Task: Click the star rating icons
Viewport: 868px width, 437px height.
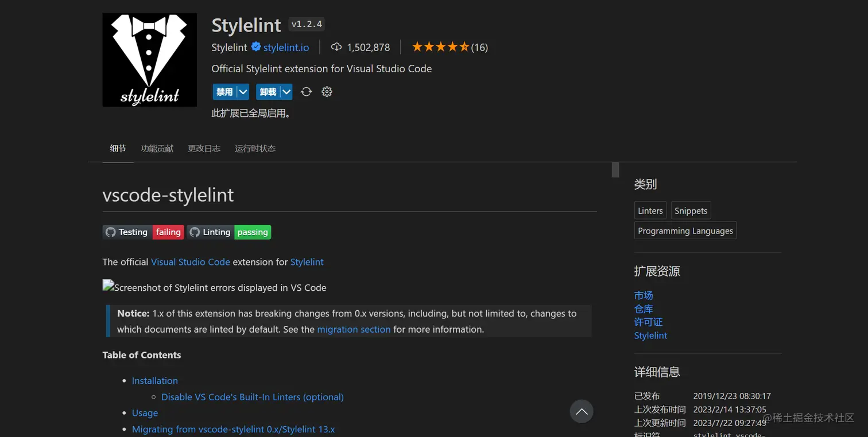Action: (440, 47)
